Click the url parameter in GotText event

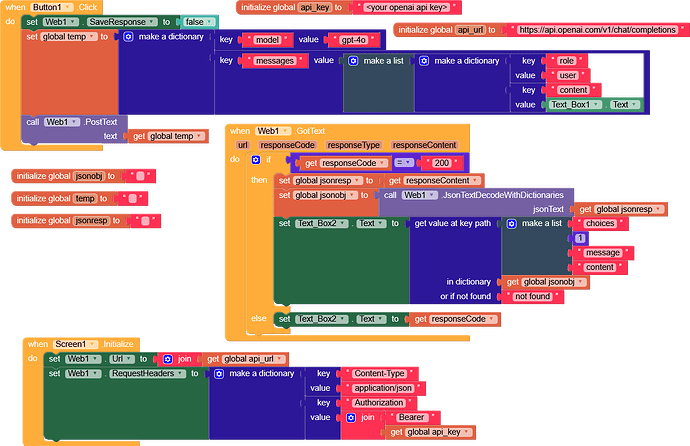(x=242, y=145)
